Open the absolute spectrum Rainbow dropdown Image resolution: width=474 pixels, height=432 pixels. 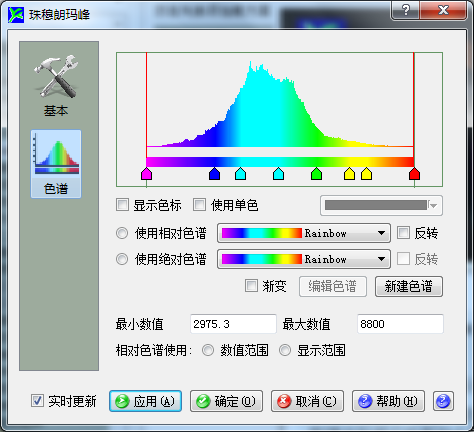point(304,259)
